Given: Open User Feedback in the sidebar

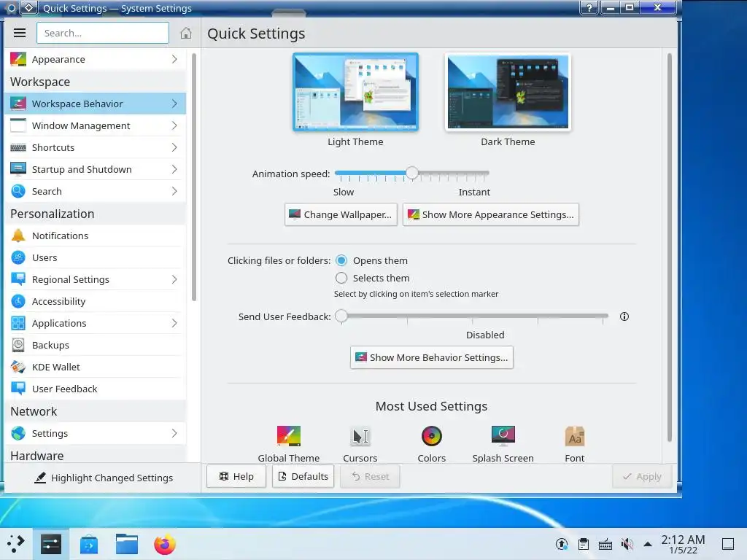Looking at the screenshot, I should [96, 389].
